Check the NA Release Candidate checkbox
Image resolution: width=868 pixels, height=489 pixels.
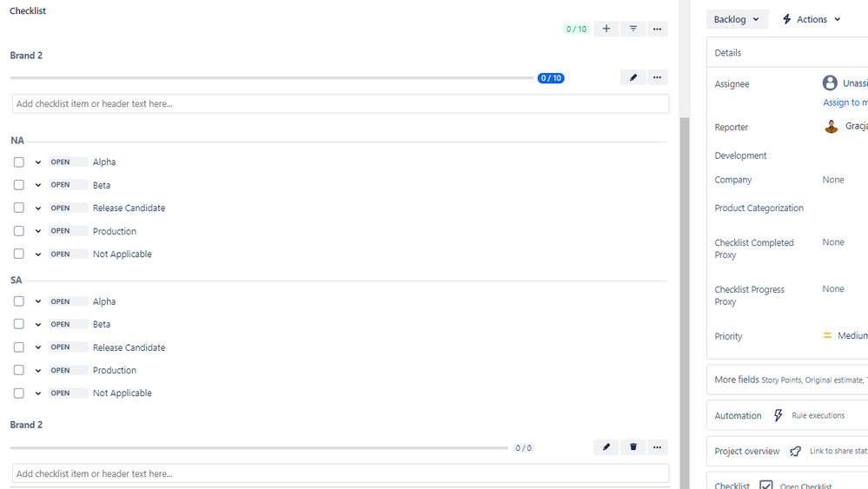coord(19,208)
